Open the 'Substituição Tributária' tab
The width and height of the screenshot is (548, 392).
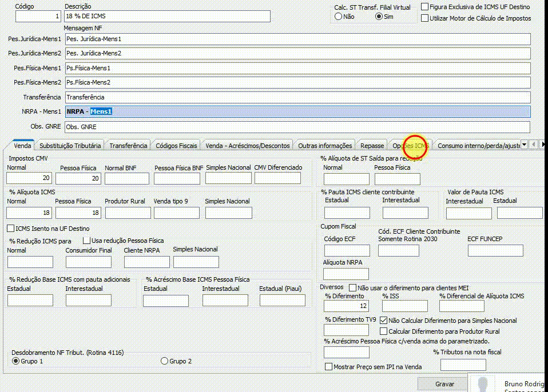pos(70,146)
